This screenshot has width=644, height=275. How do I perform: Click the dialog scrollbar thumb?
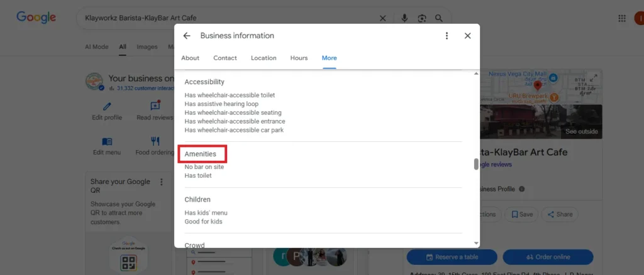pos(476,164)
